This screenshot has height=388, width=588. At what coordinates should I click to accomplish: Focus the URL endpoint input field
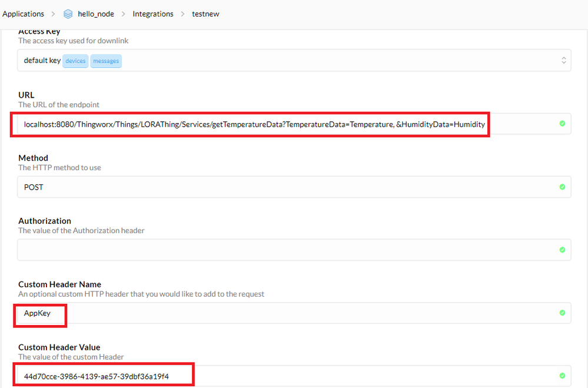pos(294,124)
